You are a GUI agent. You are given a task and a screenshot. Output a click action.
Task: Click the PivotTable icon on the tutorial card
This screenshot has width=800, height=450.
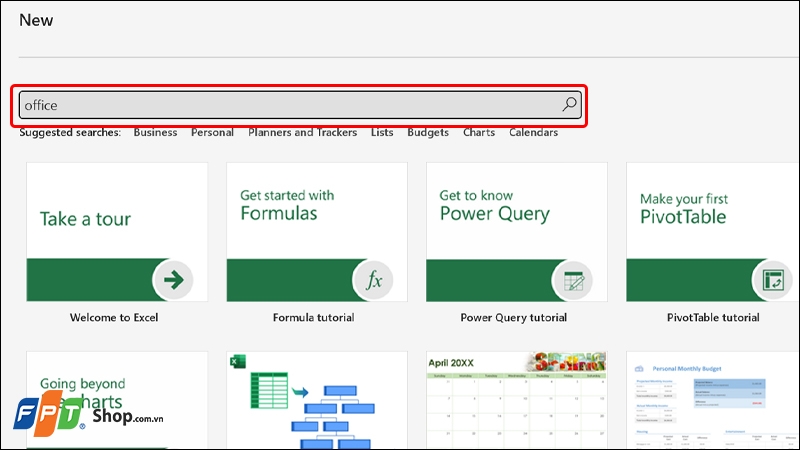pyautogui.click(x=772, y=280)
